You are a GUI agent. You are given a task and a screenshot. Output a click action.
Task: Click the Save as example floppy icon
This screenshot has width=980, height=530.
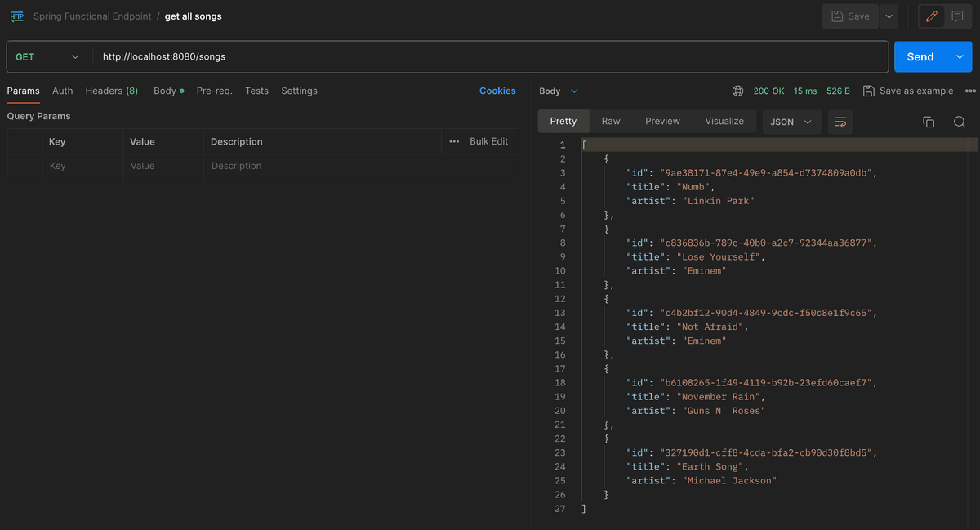click(x=869, y=91)
